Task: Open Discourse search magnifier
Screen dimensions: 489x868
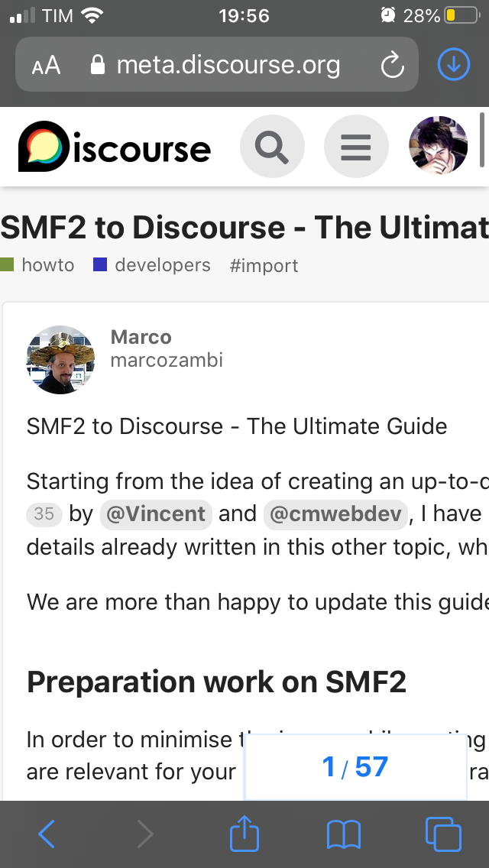Action: (272, 146)
